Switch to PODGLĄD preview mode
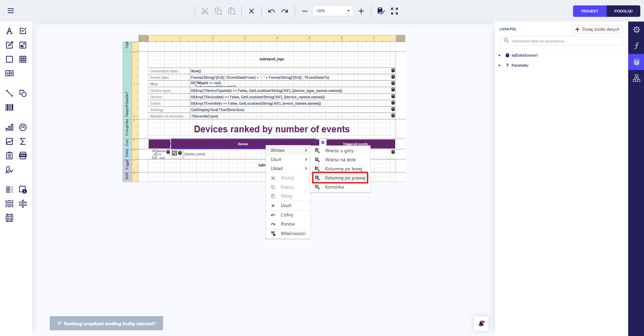 [x=623, y=11]
